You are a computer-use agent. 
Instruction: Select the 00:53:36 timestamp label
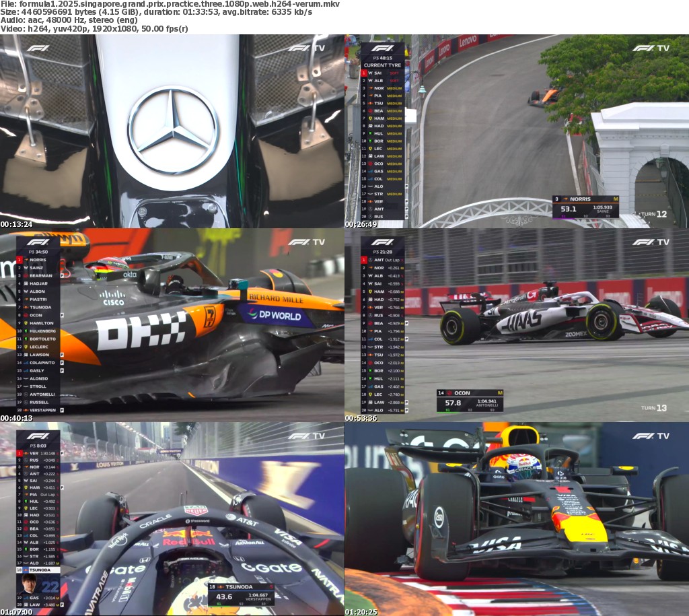(361, 418)
